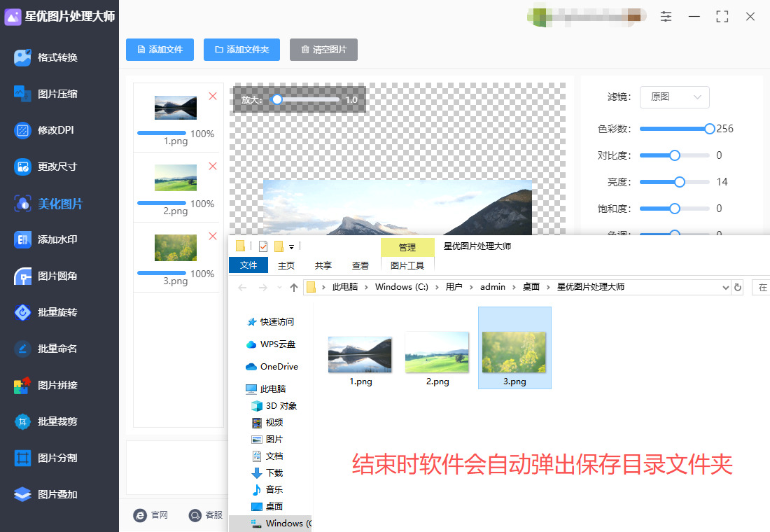Viewport: 770px width, 532px height.
Task: Adjust the 对比度 contrast slider handle
Action: click(x=675, y=155)
